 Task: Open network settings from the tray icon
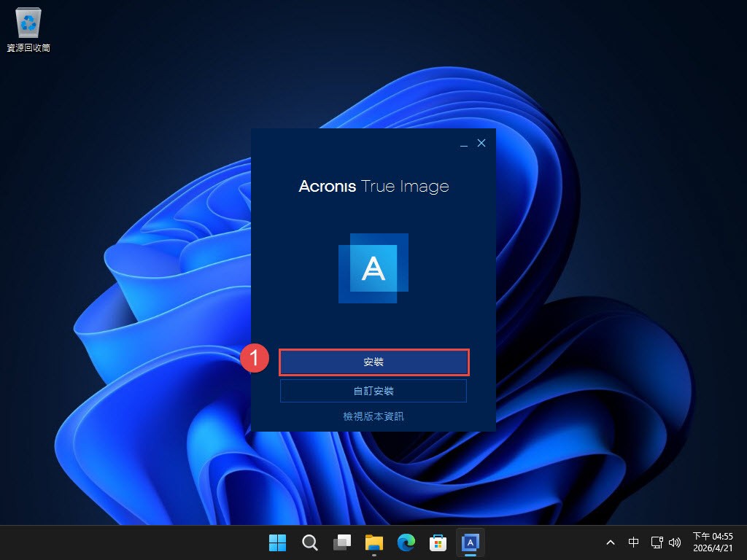(x=657, y=542)
